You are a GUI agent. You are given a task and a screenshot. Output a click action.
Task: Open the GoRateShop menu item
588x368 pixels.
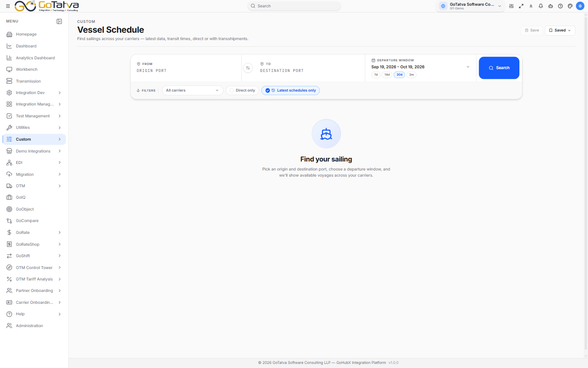34,245
